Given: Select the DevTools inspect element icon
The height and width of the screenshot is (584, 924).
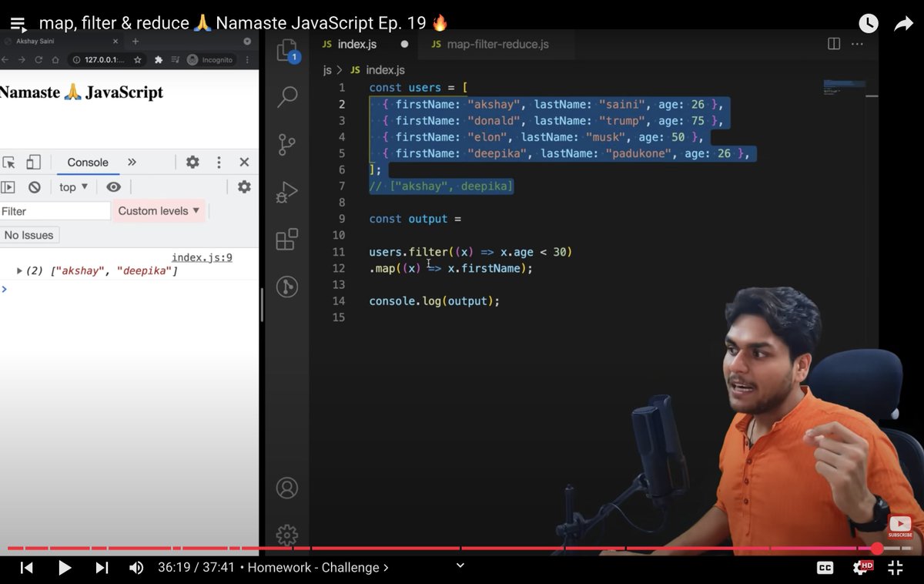Looking at the screenshot, I should pos(8,162).
